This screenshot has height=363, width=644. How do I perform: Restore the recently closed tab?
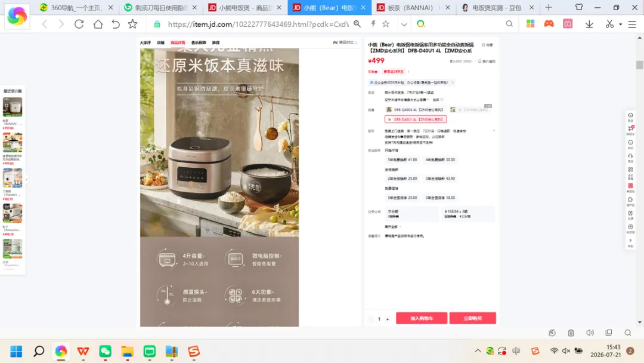click(116, 24)
